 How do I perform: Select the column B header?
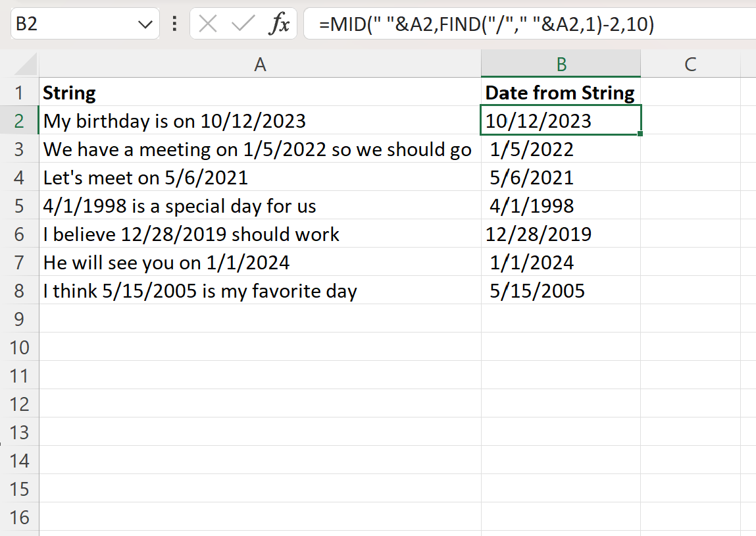[x=561, y=63]
